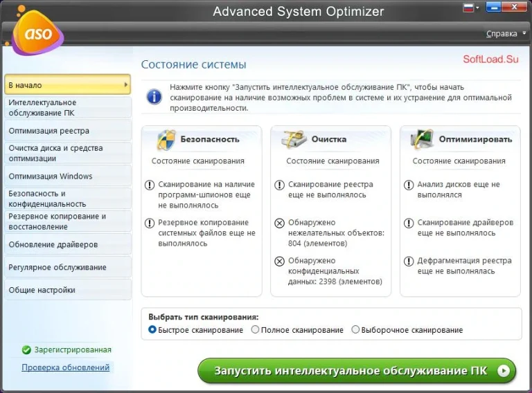Open Безопасность и конфиденциальность section
This screenshot has height=393, width=532.
coord(67,199)
